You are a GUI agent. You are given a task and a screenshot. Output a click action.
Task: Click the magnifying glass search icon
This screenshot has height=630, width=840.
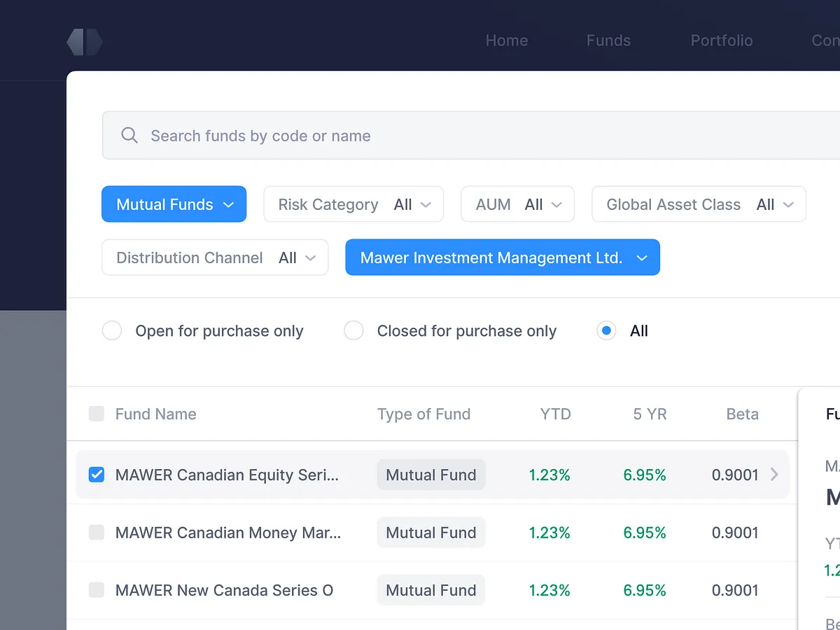[x=129, y=135]
